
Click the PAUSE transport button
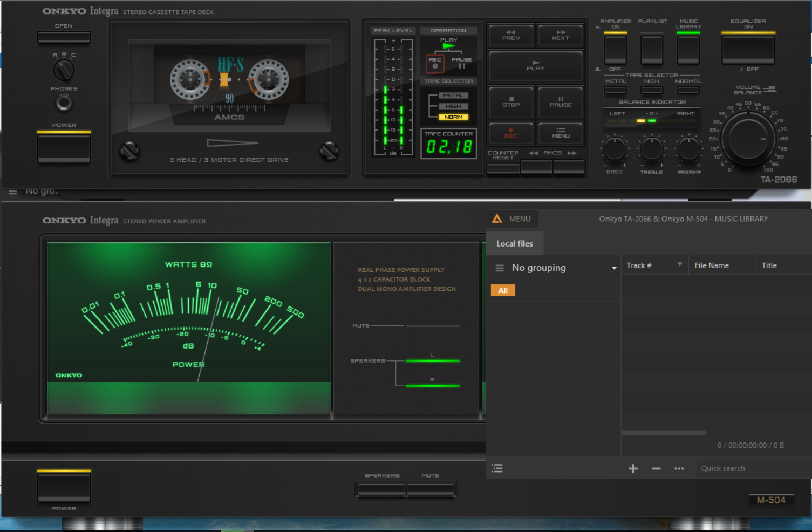[x=561, y=102]
